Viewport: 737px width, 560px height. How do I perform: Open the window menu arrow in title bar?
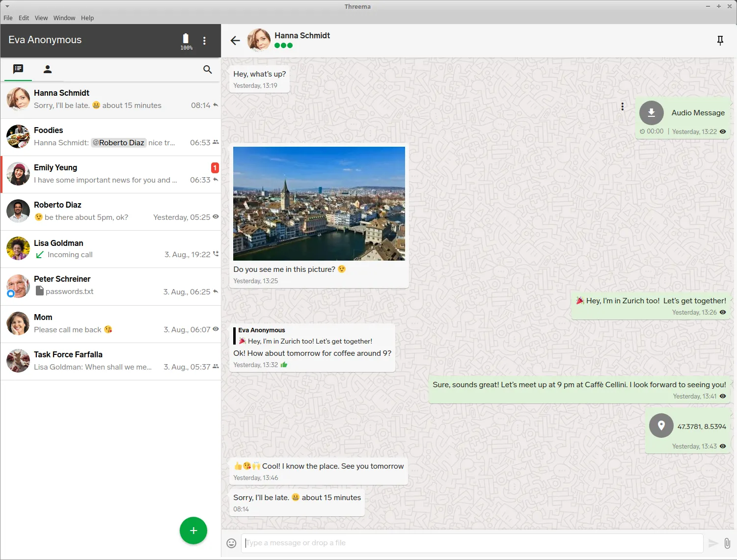coord(7,6)
